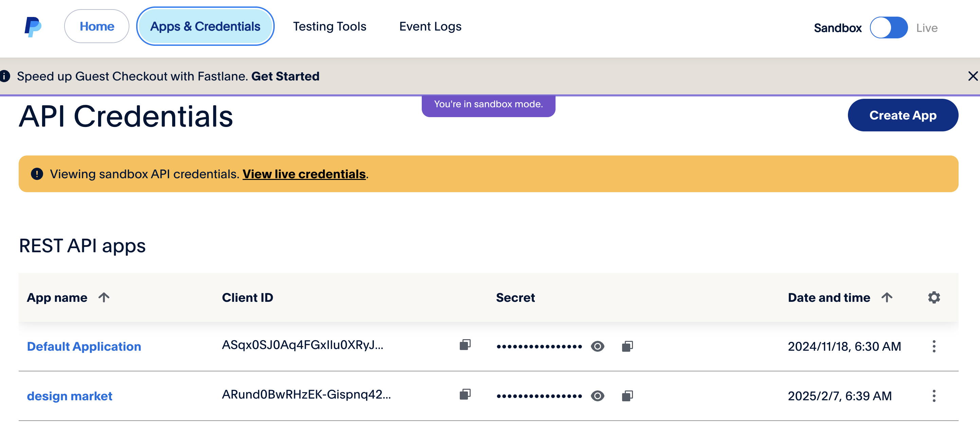Open table settings gear icon
The width and height of the screenshot is (980, 440).
coord(934,297)
